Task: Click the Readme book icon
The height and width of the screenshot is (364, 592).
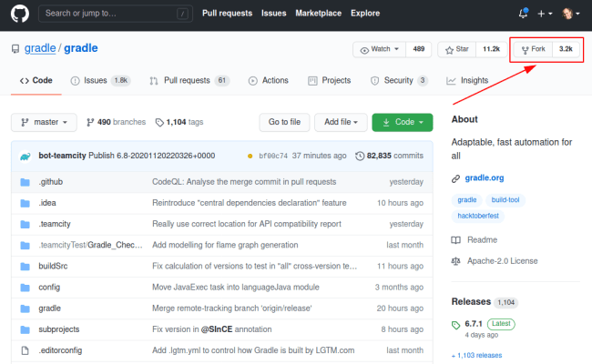Action: (x=455, y=240)
